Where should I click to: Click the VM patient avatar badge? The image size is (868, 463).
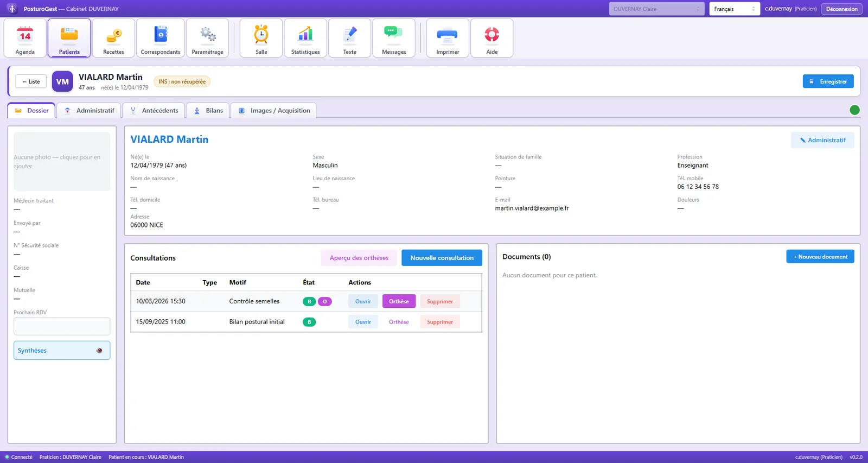[62, 81]
